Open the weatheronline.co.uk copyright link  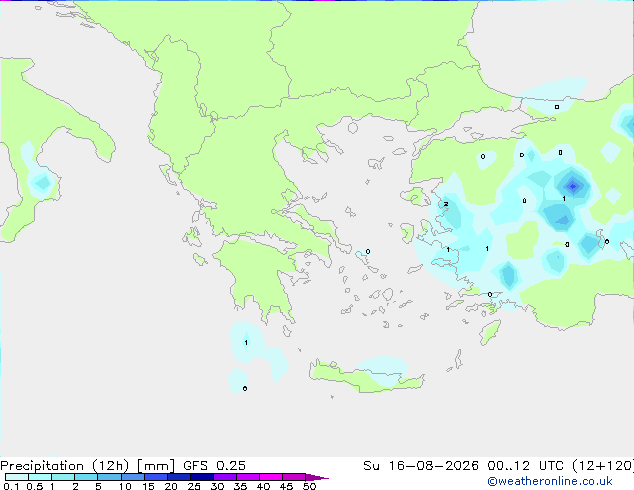point(549,482)
